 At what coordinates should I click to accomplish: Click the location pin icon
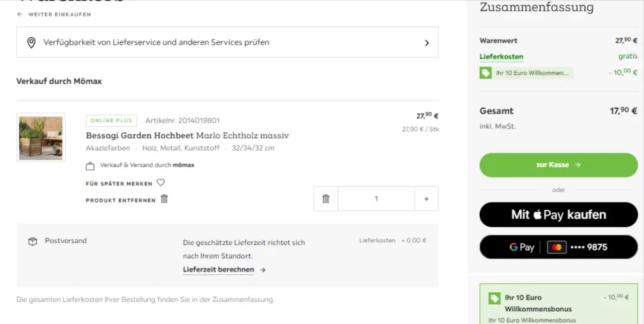pos(31,42)
